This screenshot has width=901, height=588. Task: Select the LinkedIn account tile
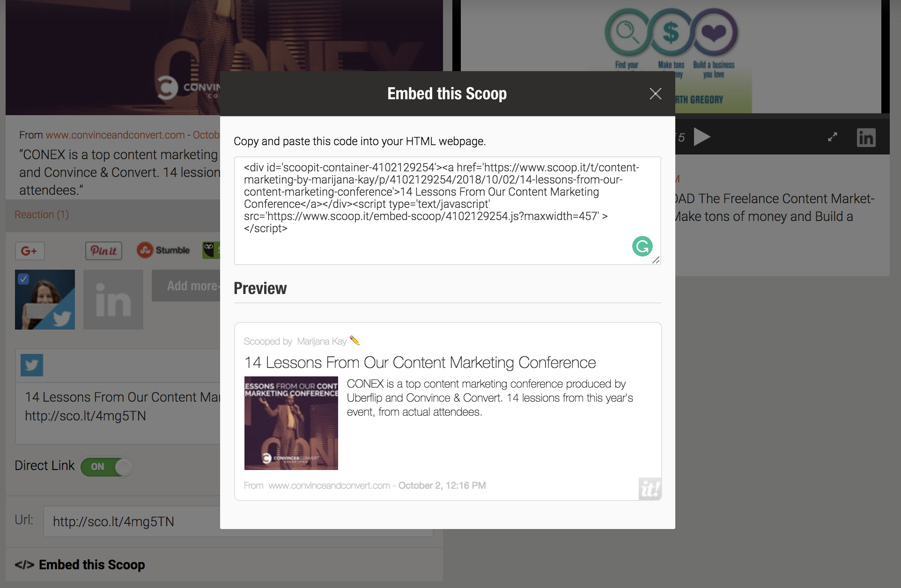(113, 300)
